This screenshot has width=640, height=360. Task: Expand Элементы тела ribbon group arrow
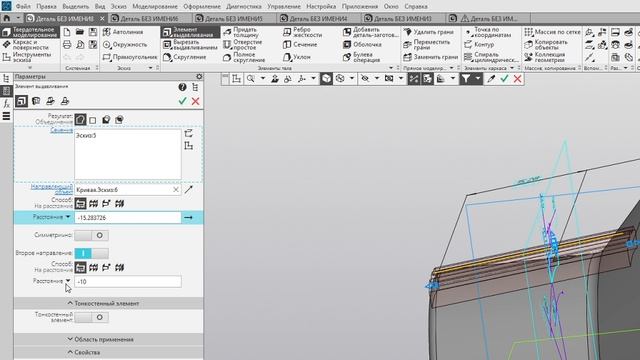click(x=391, y=68)
